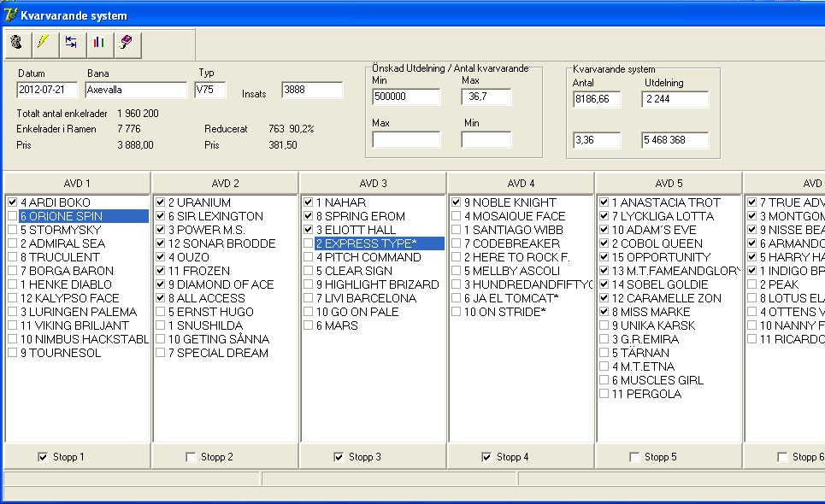Open the purple help book icon

pos(127,43)
